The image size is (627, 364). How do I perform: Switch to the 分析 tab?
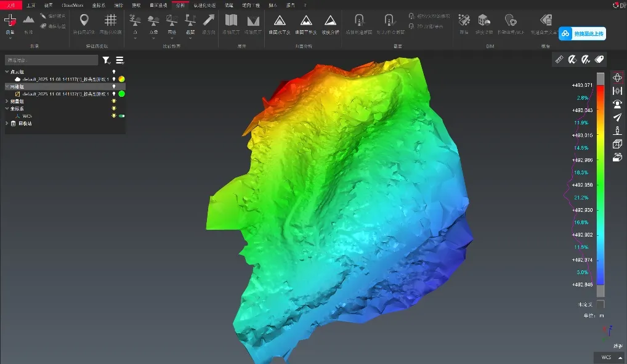click(x=180, y=5)
